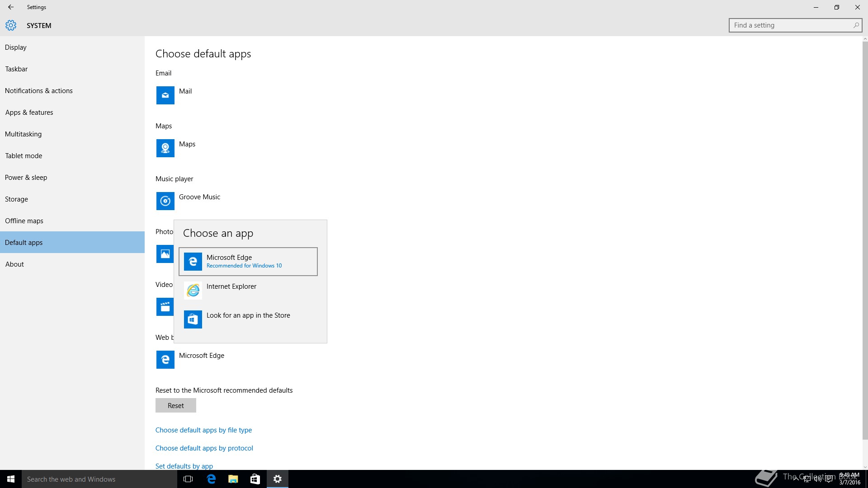Click the Store bag icon in popup

(x=193, y=319)
